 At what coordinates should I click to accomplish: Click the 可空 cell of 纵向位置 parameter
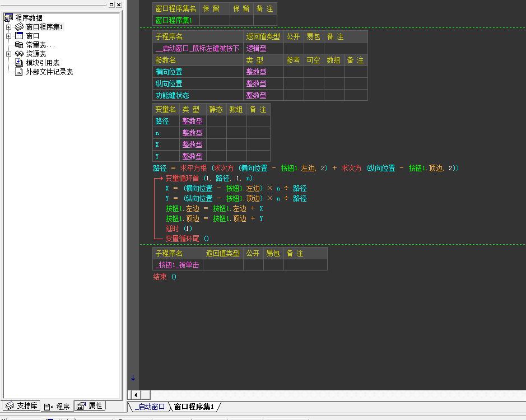pos(314,83)
